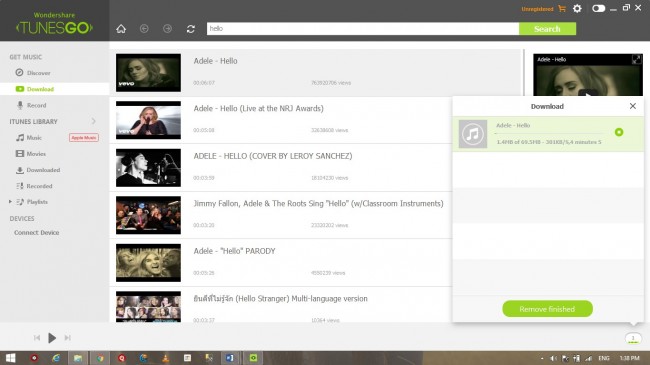Refresh the search results page
The image size is (650, 365).
click(x=191, y=29)
